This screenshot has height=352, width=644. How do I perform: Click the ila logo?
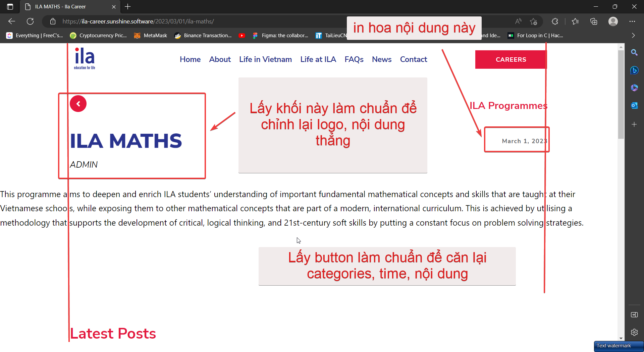85,58
